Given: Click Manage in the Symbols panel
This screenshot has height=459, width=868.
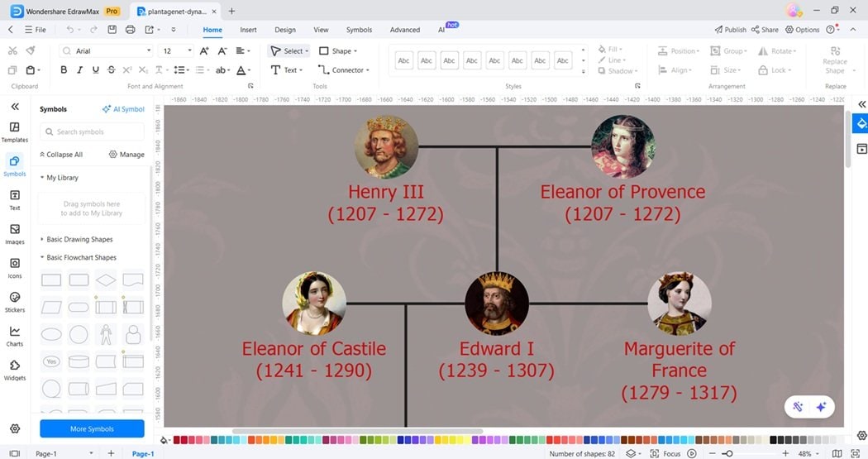Looking at the screenshot, I should pos(126,155).
